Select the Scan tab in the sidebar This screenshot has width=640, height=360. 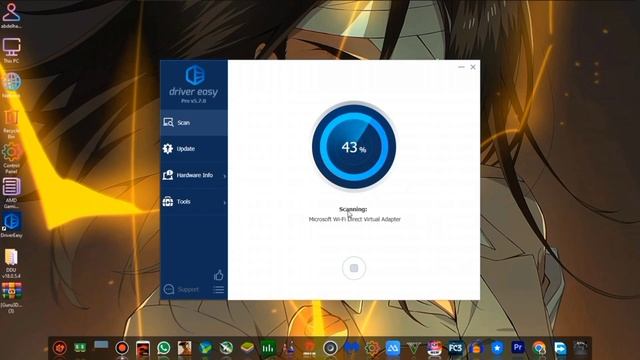(194, 122)
